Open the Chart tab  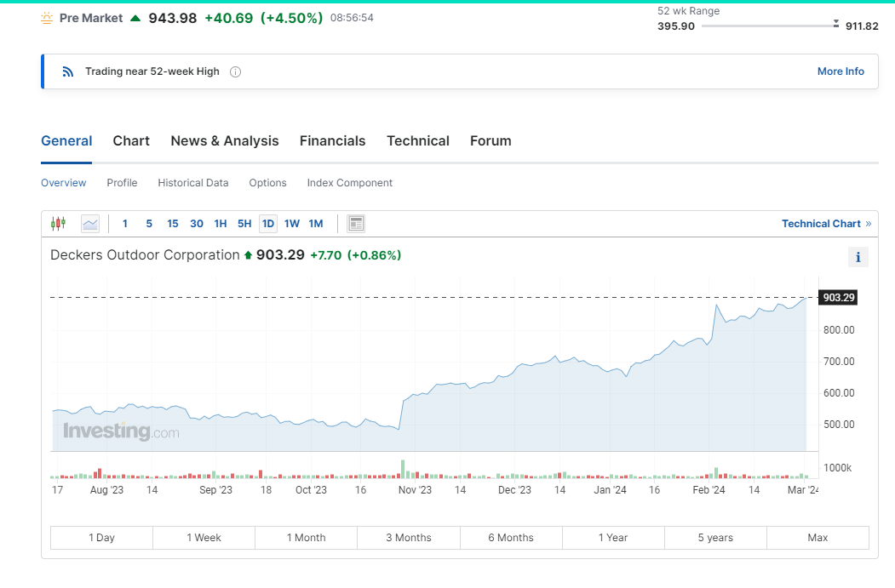tap(131, 141)
